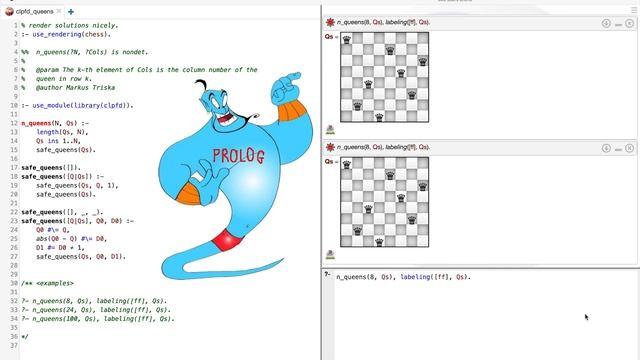Click the n_queens(100, Qs) example query
This screenshot has height=360, width=640.
pyautogui.click(x=98, y=319)
